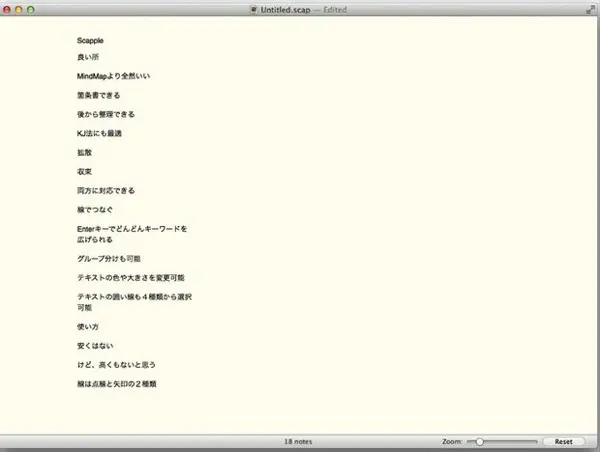600x452 pixels.
Task: Select the 線は点線と矢印の２種類 note
Action: (117, 384)
